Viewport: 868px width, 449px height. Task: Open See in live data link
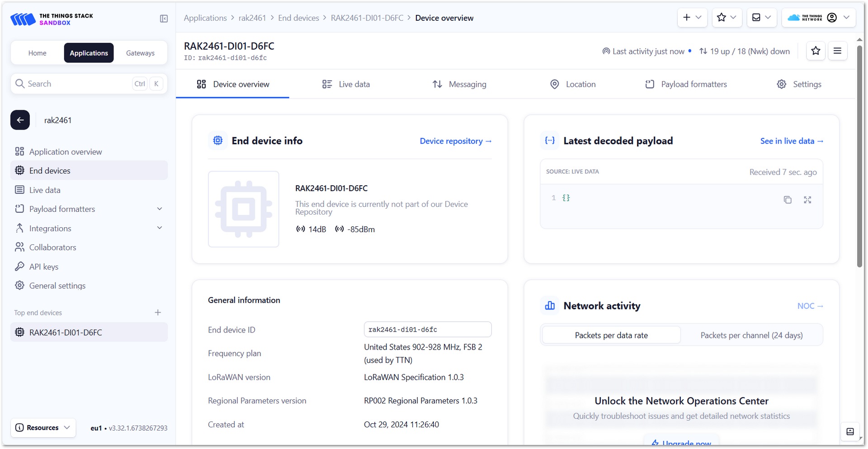[x=792, y=141]
